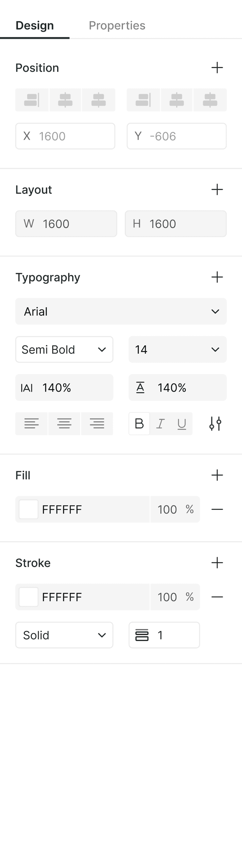Click the X position input field

pos(65,136)
